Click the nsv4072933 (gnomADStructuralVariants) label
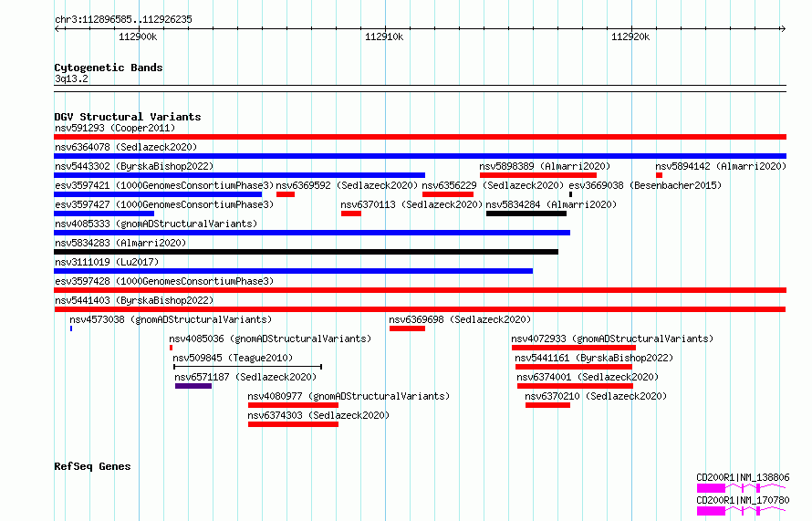 [612, 339]
